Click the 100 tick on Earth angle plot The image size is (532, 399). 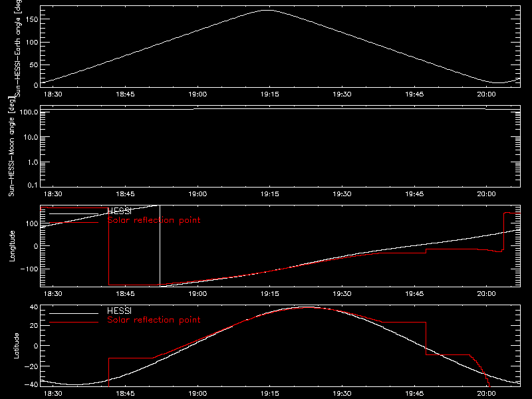point(32,42)
